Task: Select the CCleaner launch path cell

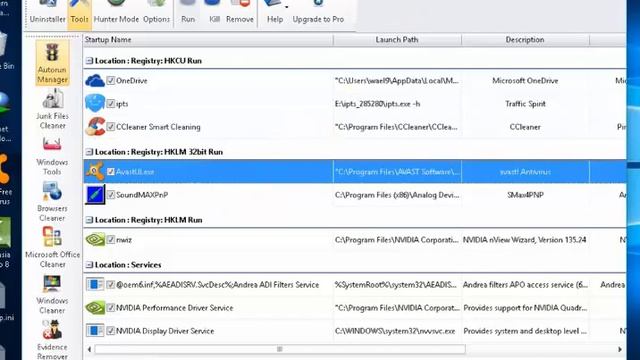Action: click(x=397, y=127)
